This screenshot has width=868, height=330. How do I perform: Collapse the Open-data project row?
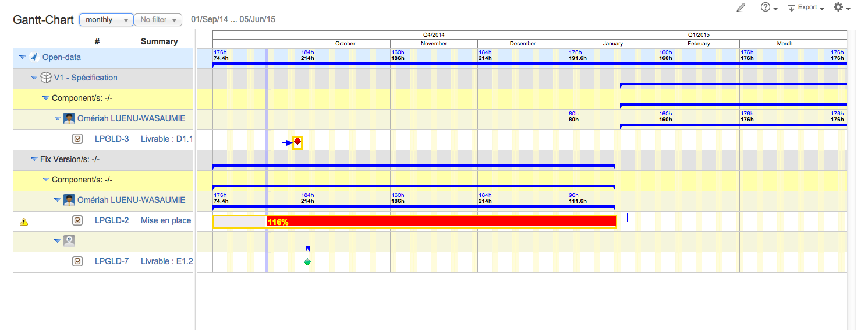point(22,57)
